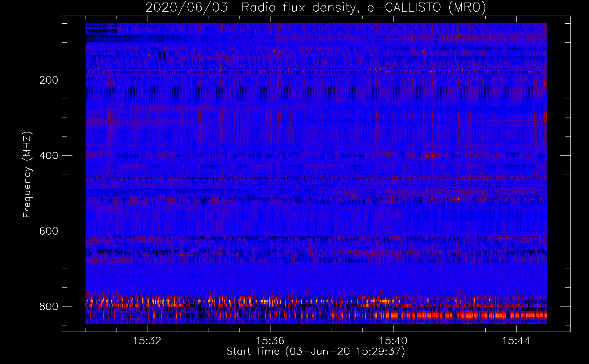Click the 200 frequency tick label

[48, 80]
